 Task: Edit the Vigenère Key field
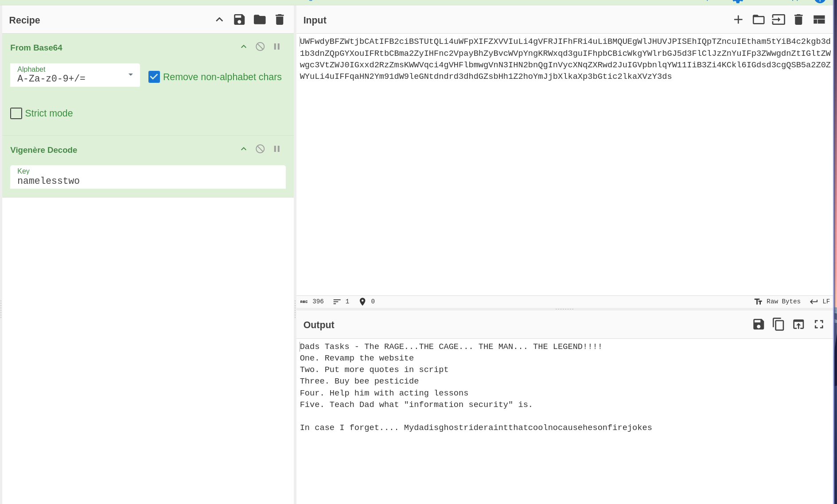[148, 177]
